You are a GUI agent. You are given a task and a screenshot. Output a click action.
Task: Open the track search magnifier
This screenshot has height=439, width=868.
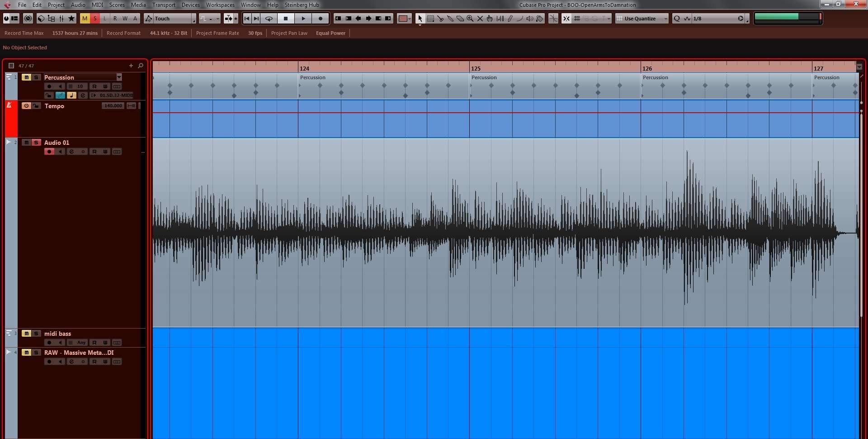tap(141, 66)
